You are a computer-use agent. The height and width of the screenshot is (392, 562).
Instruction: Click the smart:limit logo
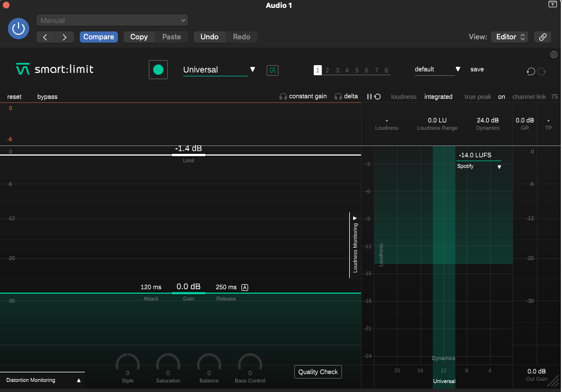pos(55,69)
